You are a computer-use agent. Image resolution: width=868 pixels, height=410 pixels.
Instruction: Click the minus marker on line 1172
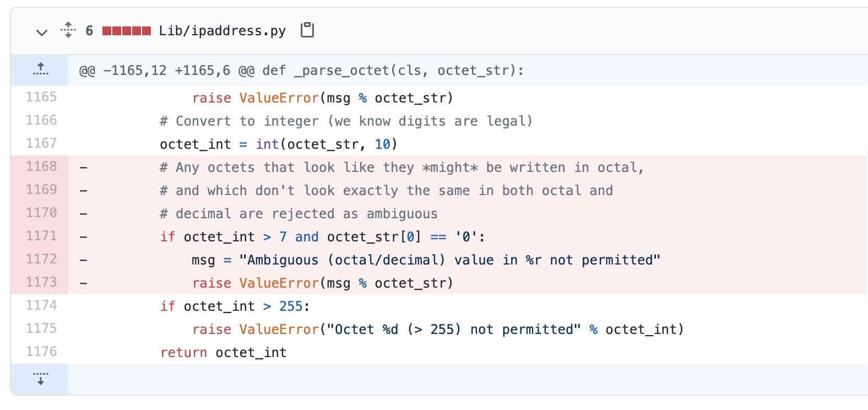point(83,260)
